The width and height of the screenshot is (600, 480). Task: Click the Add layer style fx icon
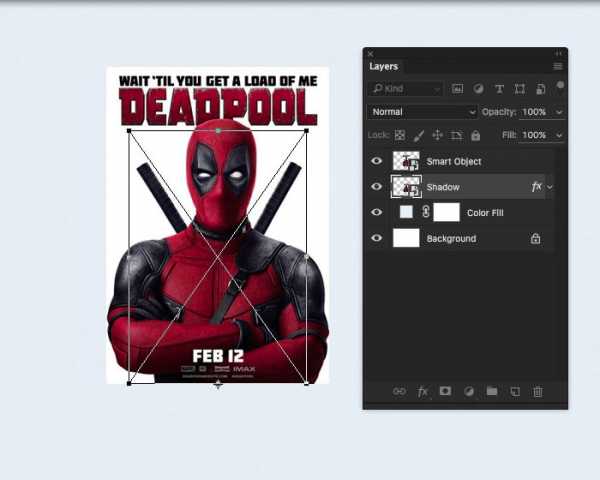(x=422, y=392)
